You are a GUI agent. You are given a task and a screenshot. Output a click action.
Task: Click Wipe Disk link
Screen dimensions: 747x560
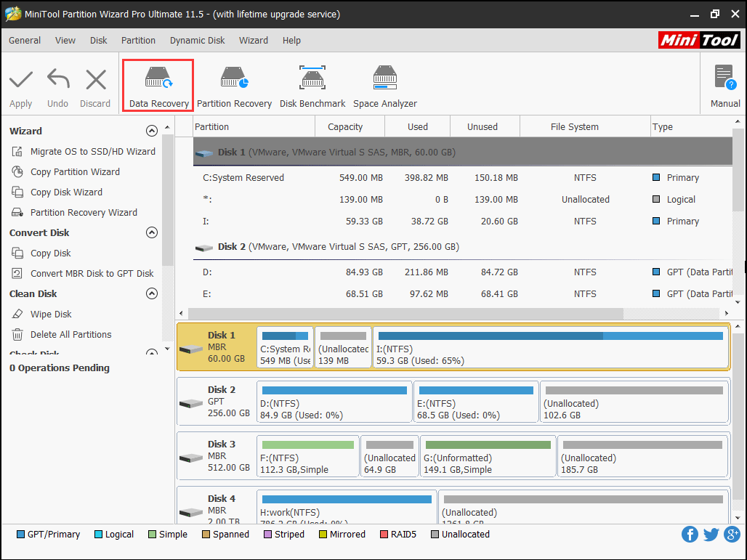tap(51, 315)
